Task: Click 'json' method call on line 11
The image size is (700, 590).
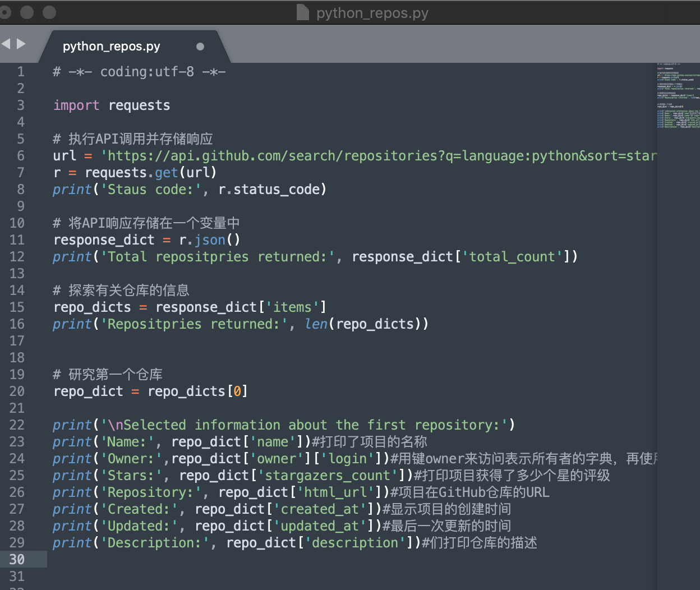Action: pos(210,240)
